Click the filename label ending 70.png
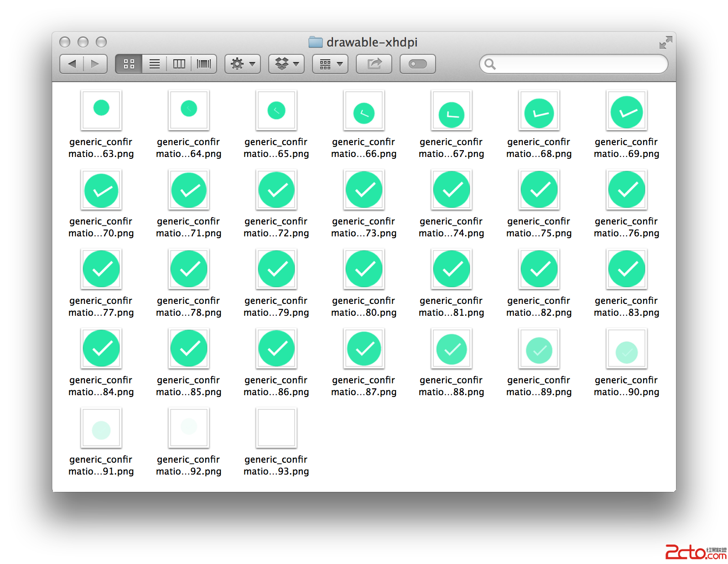The width and height of the screenshot is (728, 564). (101, 227)
